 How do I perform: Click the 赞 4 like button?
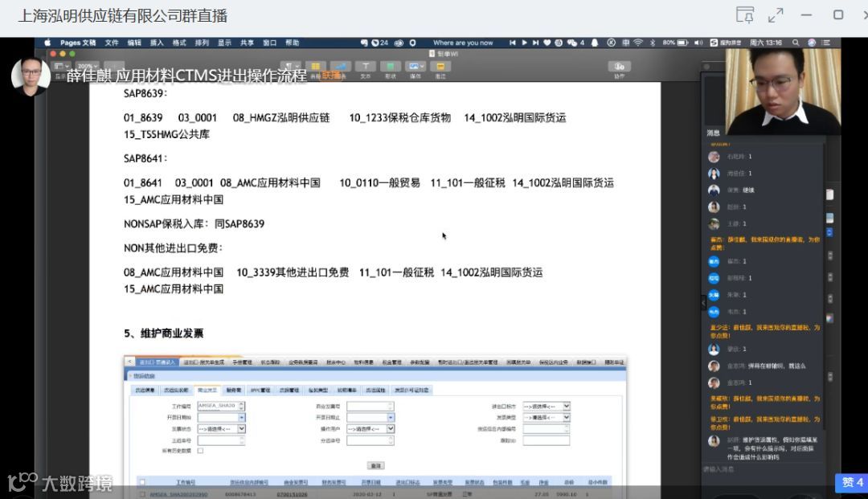coord(852,482)
